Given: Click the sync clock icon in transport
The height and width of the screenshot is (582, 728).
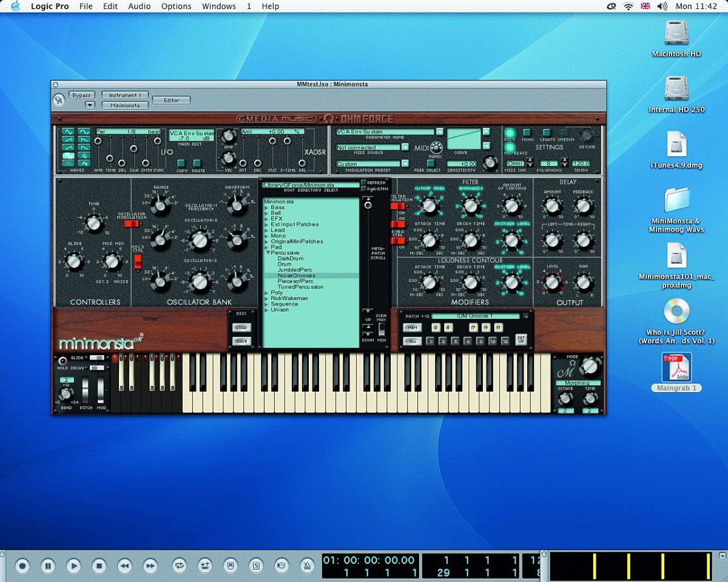Looking at the screenshot, I should pos(281,566).
